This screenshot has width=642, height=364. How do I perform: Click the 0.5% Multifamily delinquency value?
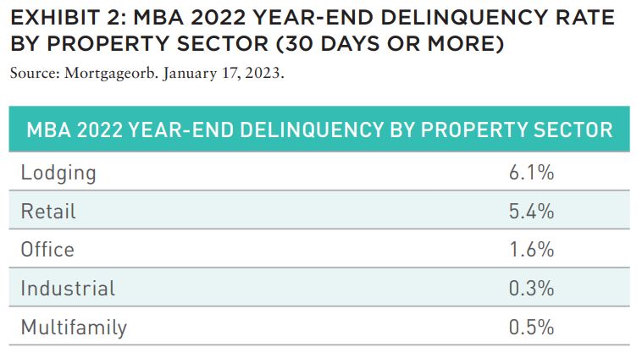(531, 327)
